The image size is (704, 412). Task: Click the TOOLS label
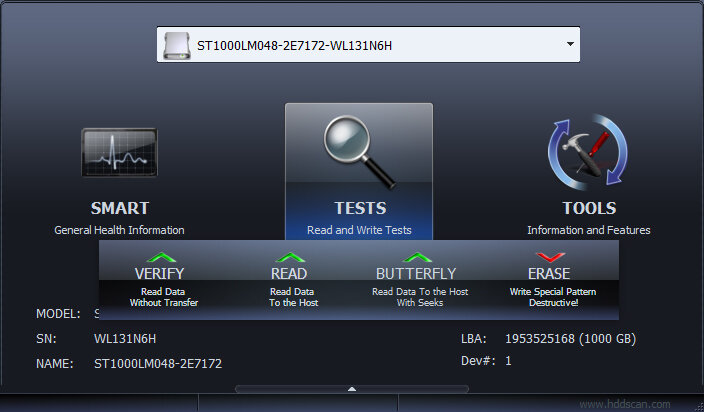pyautogui.click(x=589, y=208)
